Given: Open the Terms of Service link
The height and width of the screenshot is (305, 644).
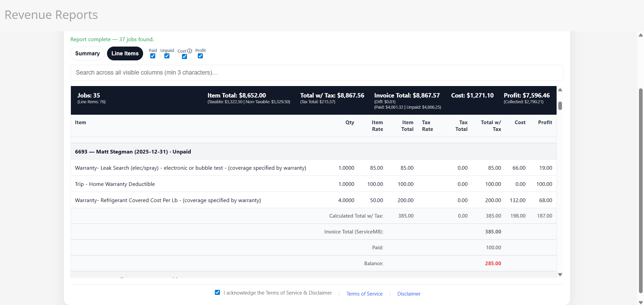Looking at the screenshot, I should pos(364,294).
